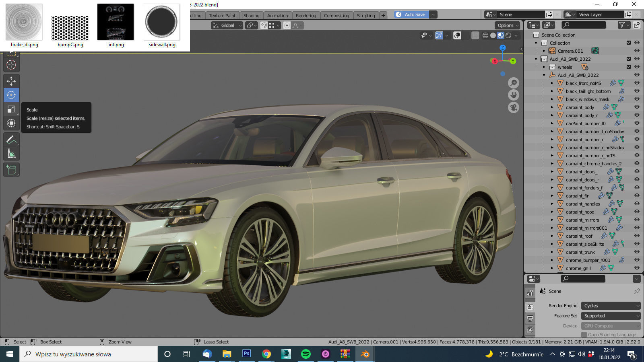Click the camera data icon beside Camera.001

click(595, 51)
